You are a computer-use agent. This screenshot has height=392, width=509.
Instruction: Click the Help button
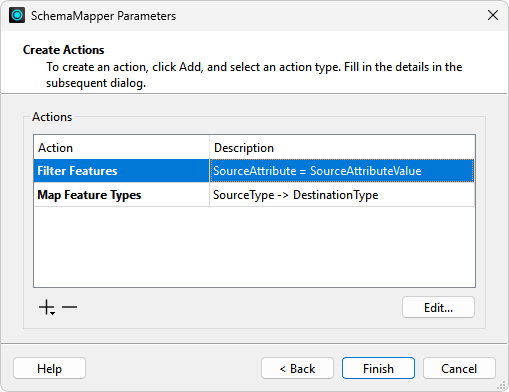point(49,368)
